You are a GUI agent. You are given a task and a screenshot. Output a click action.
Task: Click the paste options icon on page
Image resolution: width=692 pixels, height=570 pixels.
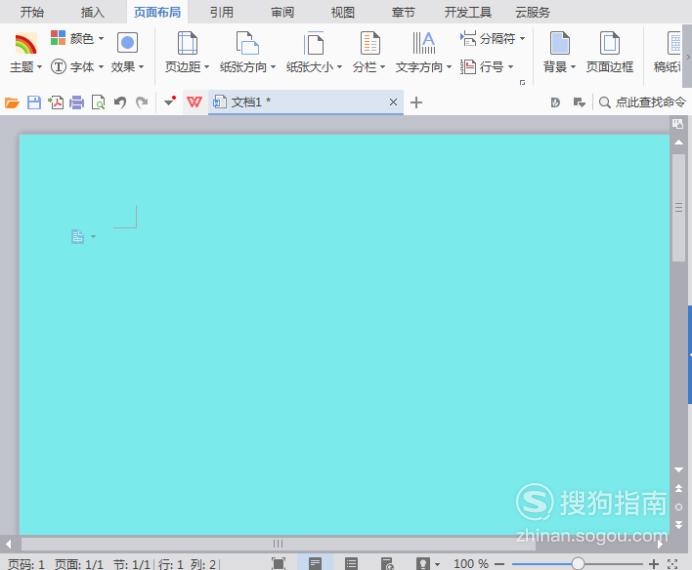coord(77,237)
